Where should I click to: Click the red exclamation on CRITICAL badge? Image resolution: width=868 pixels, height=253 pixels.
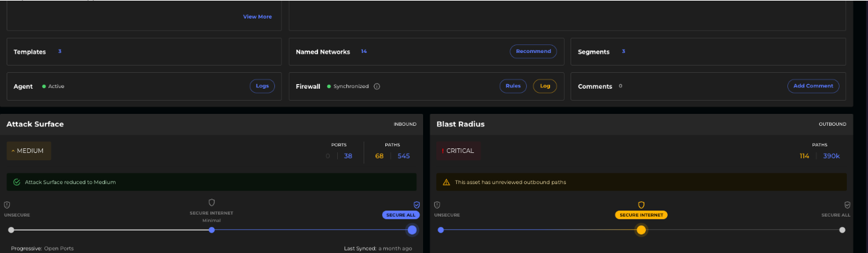(x=443, y=151)
